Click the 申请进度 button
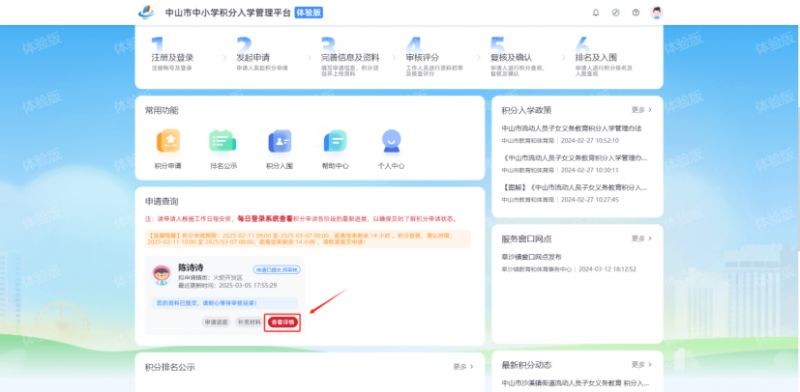Screen dimensions: 800x392 (216, 322)
